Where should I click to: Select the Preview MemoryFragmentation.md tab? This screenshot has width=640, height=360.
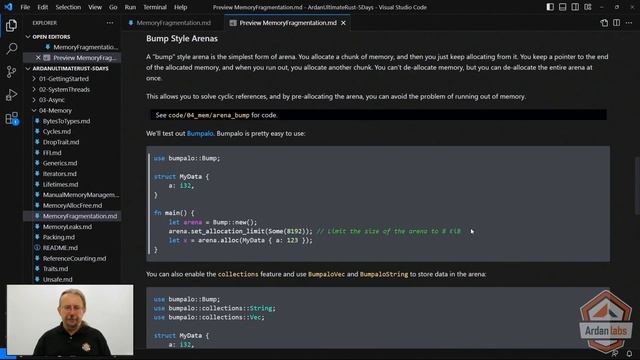(x=288, y=23)
